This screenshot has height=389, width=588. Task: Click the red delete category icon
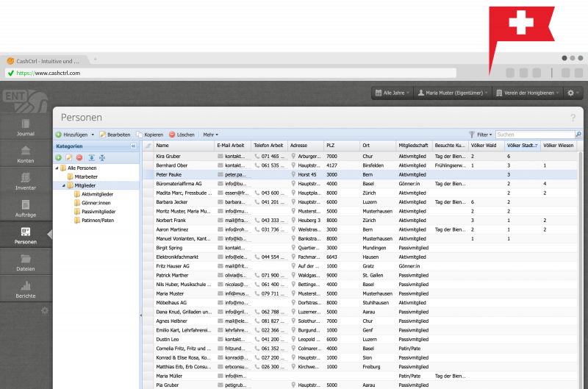[79, 157]
